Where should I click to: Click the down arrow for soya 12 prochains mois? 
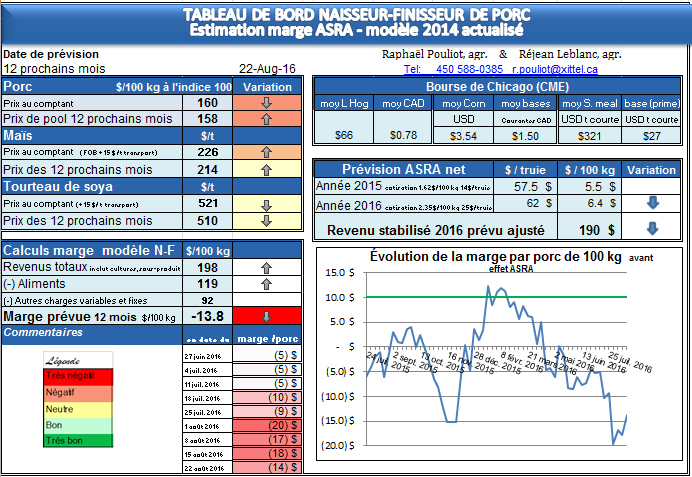265,220
